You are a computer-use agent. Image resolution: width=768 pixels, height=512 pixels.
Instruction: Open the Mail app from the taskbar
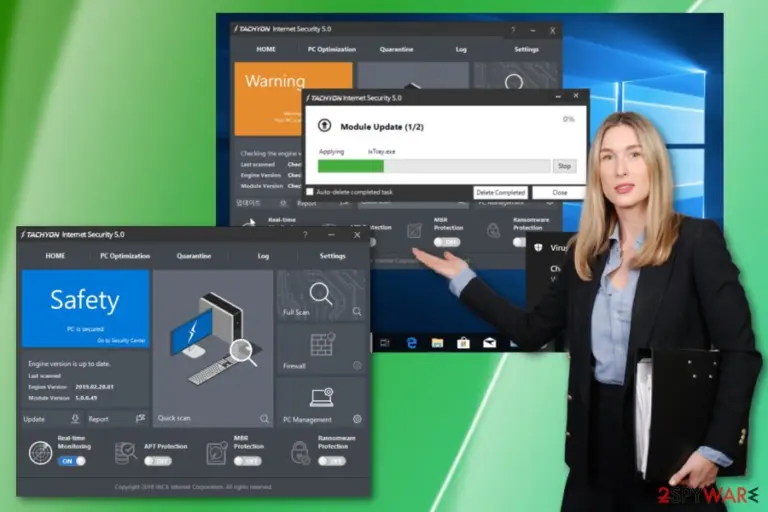(489, 342)
